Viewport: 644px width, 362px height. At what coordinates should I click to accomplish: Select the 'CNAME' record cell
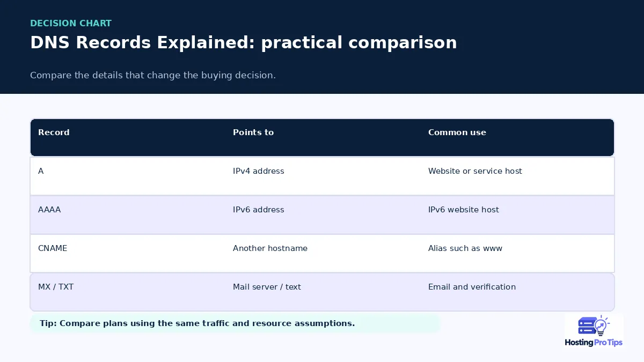click(x=53, y=248)
